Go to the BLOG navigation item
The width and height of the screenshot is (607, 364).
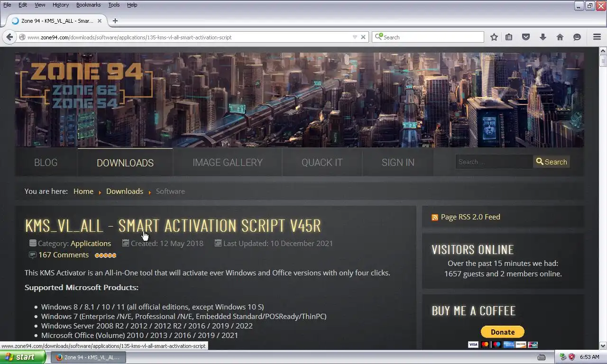(x=46, y=163)
